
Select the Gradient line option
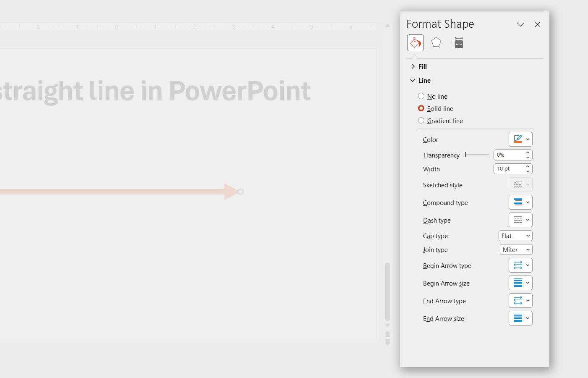point(421,120)
